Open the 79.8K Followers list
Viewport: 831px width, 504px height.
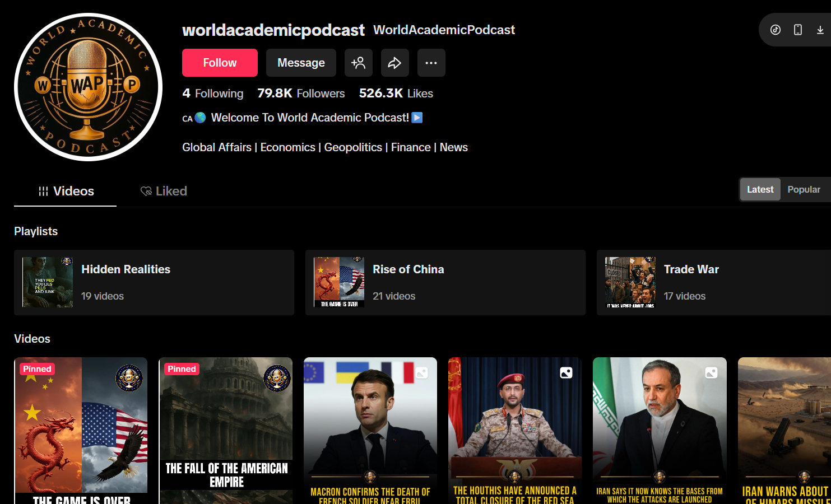301,94
